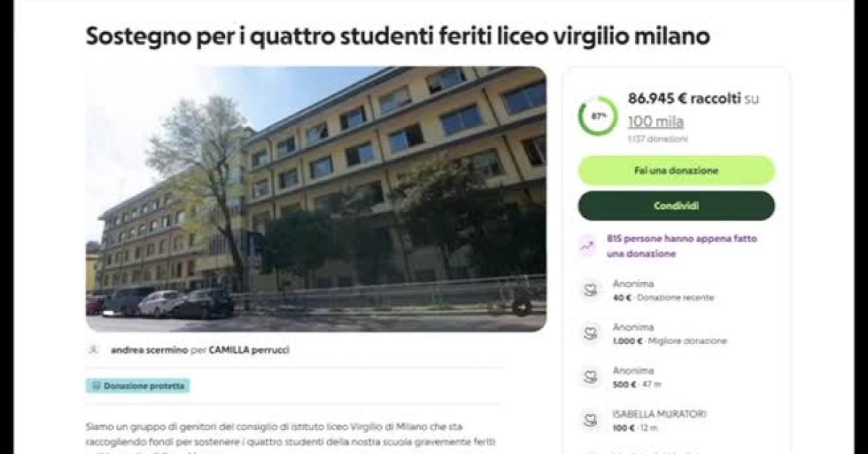
Task: Click the campaign title heading
Action: pos(398,36)
